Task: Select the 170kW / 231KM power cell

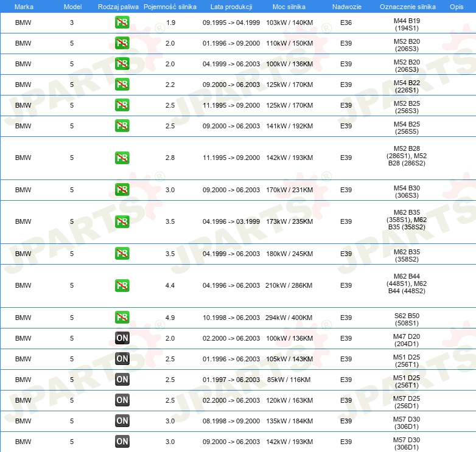Action: coord(289,190)
